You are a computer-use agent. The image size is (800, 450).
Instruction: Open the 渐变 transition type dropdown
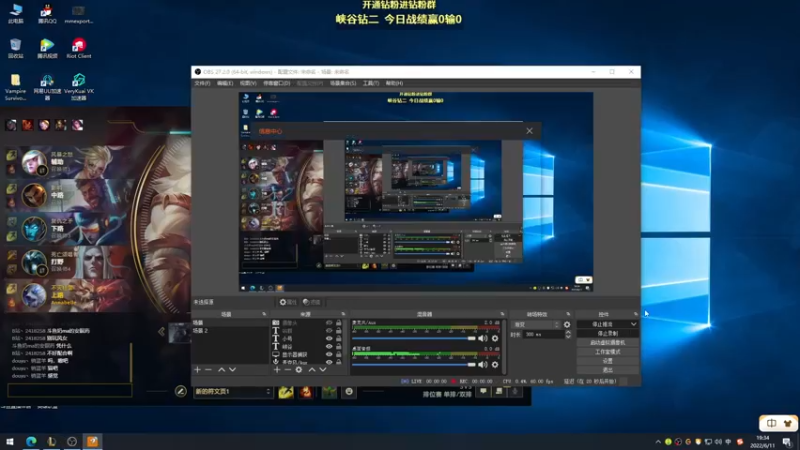pyautogui.click(x=536, y=324)
